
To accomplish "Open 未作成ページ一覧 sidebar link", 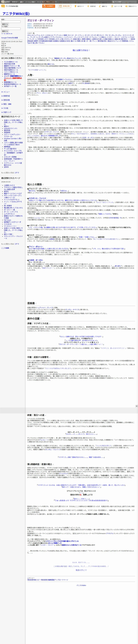I will [x=10, y=86].
